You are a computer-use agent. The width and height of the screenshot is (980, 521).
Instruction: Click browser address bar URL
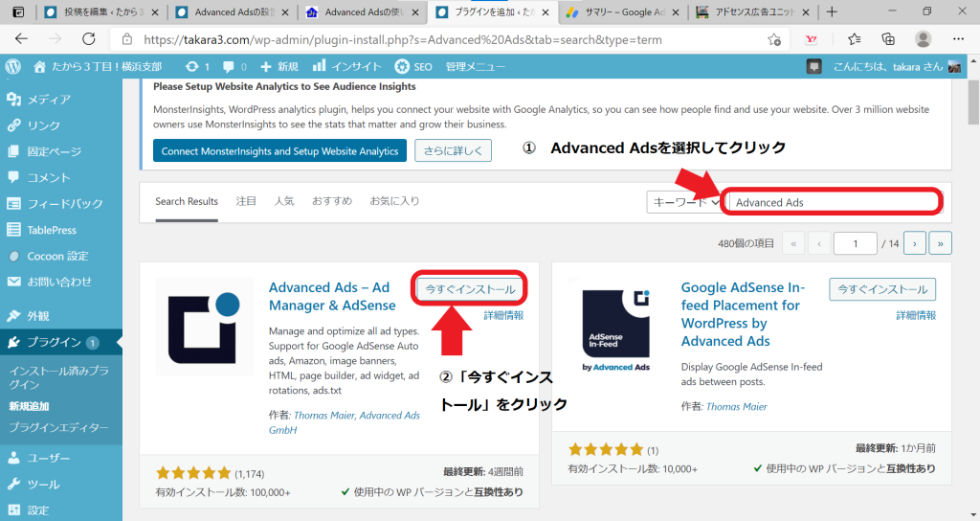pos(403,39)
